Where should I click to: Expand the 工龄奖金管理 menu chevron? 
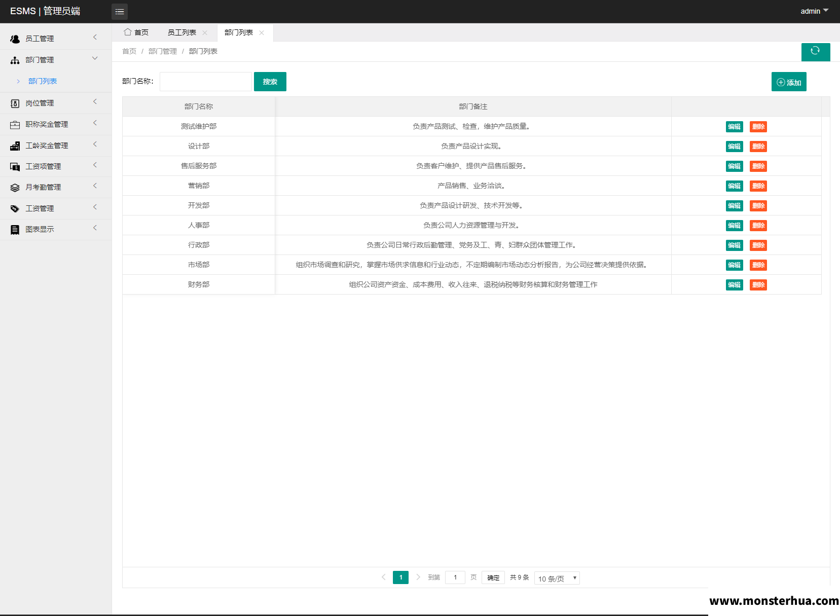(95, 144)
